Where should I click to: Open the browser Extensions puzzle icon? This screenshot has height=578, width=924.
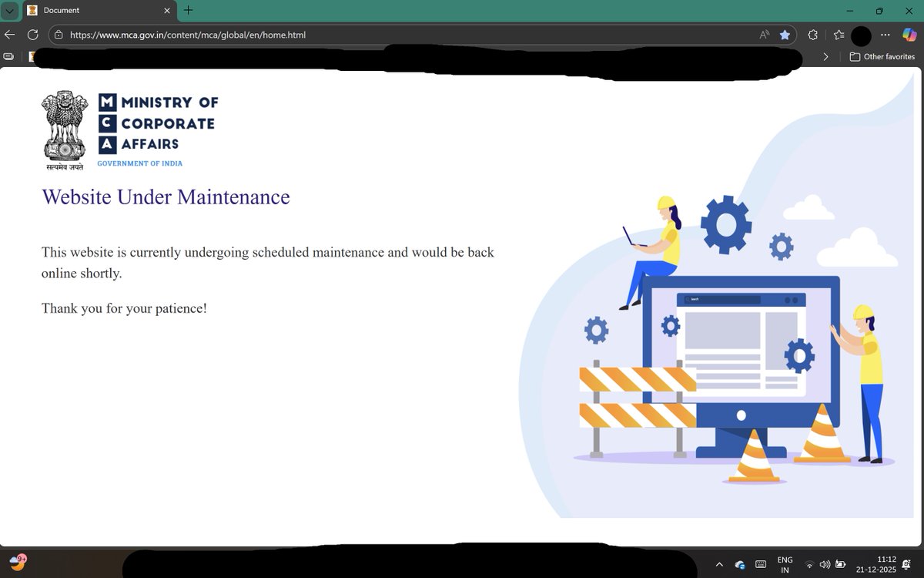click(812, 35)
